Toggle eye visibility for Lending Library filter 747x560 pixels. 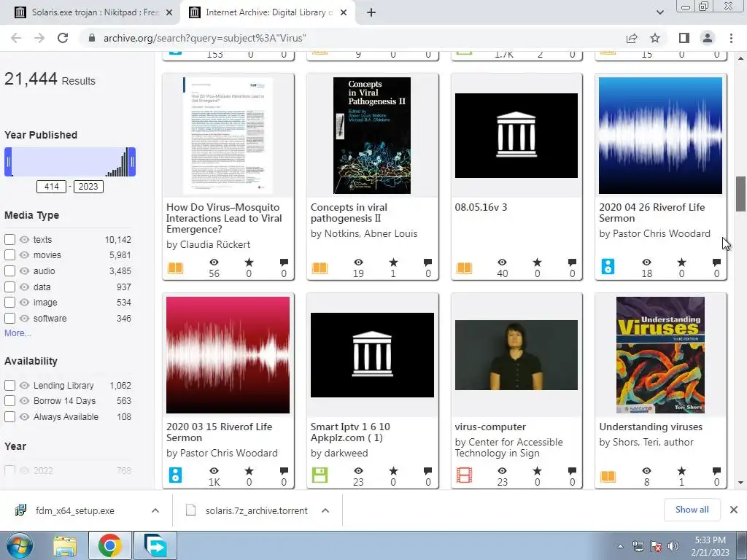click(24, 385)
